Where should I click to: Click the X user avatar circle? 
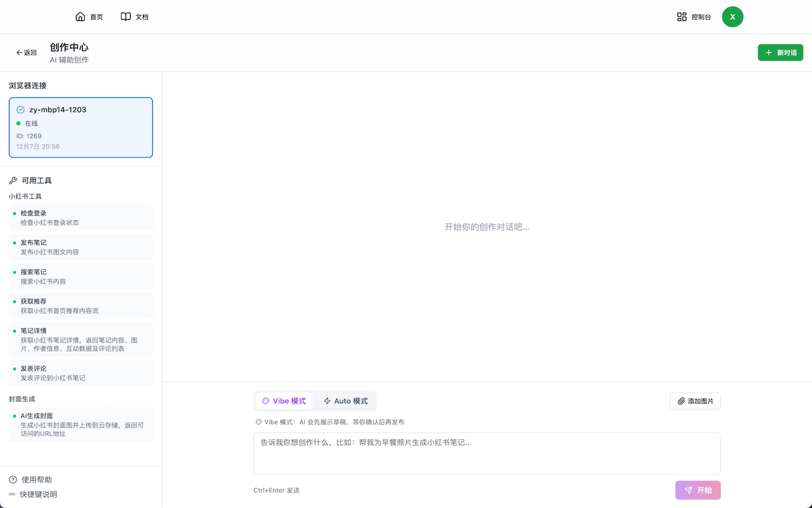point(733,17)
